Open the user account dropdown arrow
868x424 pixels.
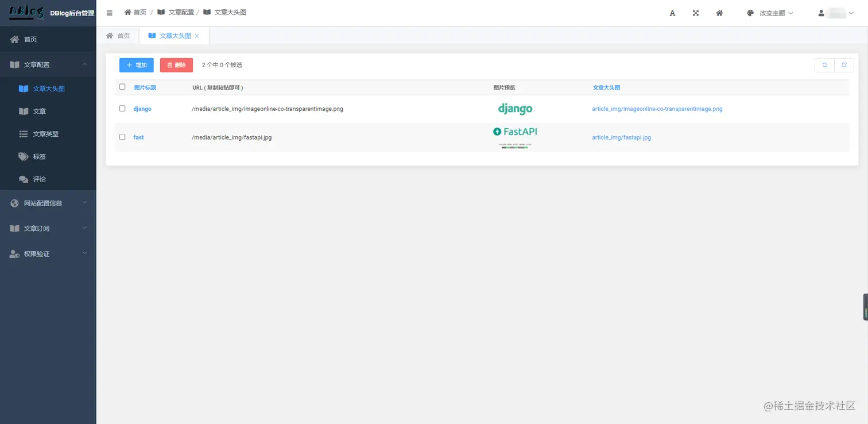[851, 13]
